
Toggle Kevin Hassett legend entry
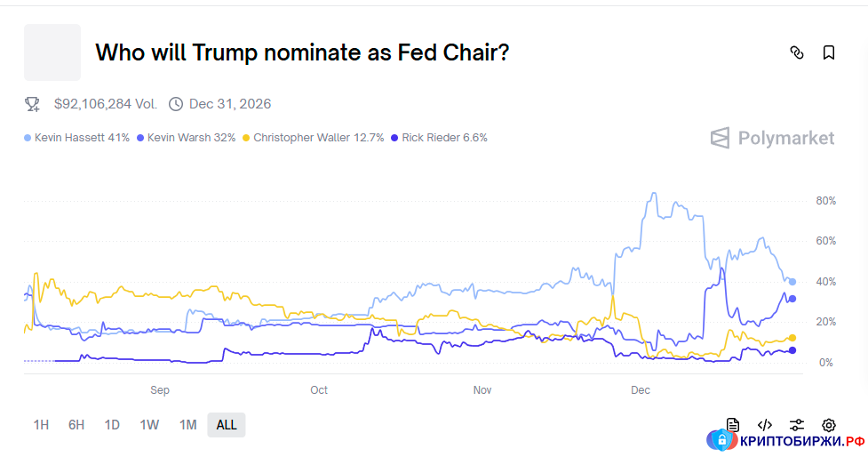pyautogui.click(x=77, y=138)
